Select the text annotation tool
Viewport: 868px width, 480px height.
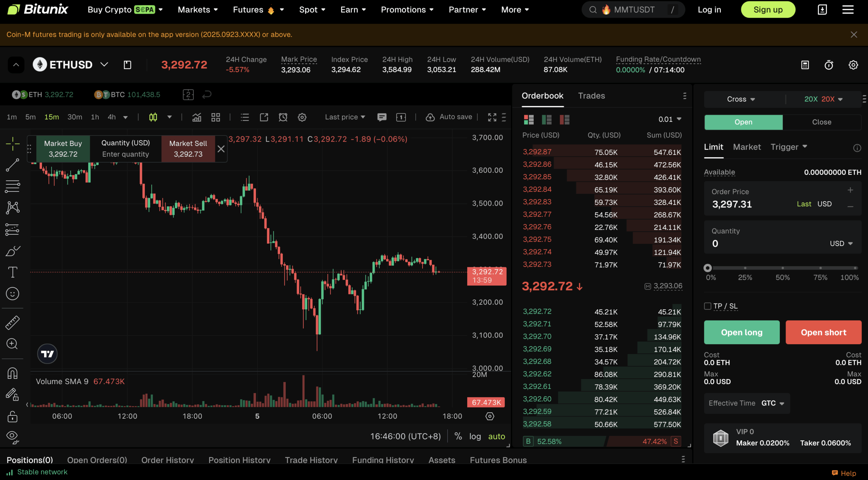pos(13,272)
